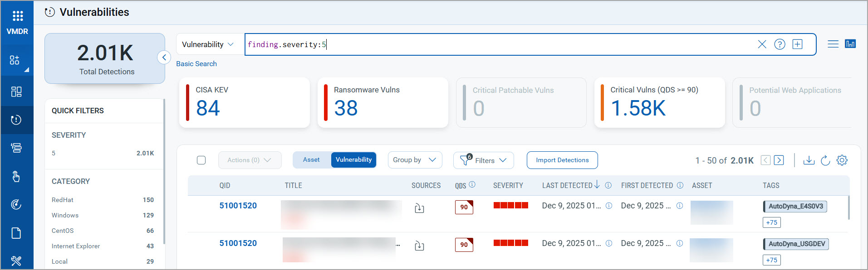Sort by Last Detected column arrow
868x270 pixels.
click(x=597, y=184)
